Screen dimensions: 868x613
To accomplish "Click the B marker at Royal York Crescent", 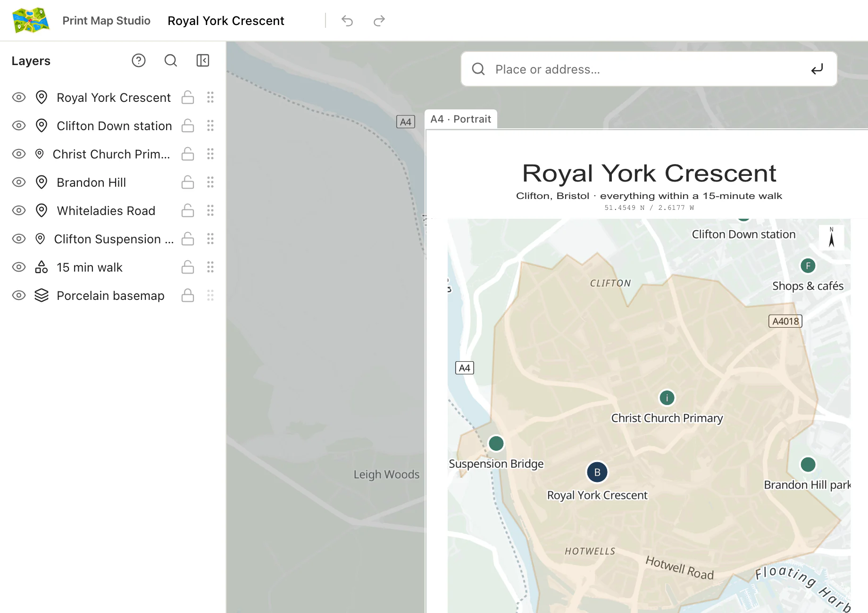I will (597, 472).
